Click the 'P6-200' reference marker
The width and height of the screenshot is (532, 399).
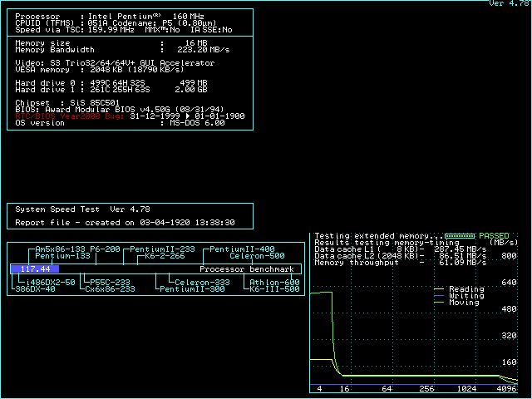[x=105, y=249]
